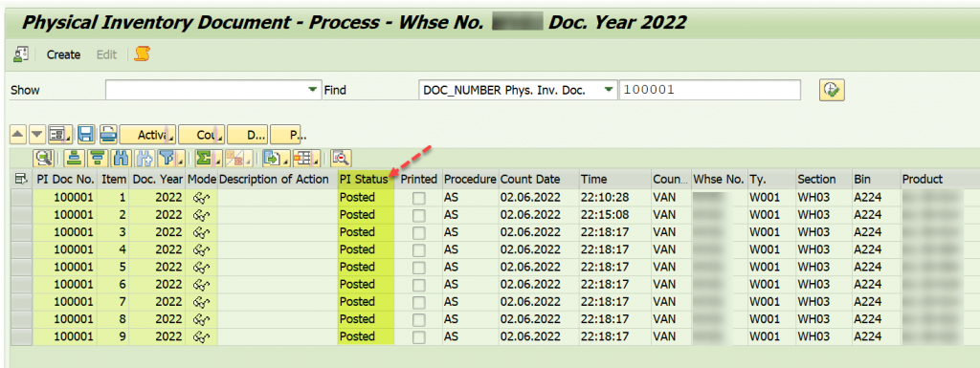The image size is (980, 368).
Task: Toggle Printed checkbox for item 8
Action: point(419,320)
